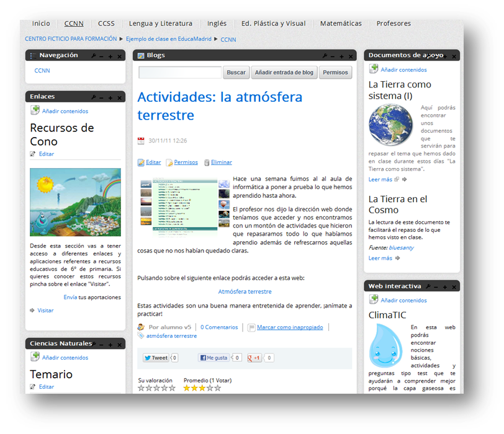Click the Facebook Me gusta button

click(x=214, y=358)
